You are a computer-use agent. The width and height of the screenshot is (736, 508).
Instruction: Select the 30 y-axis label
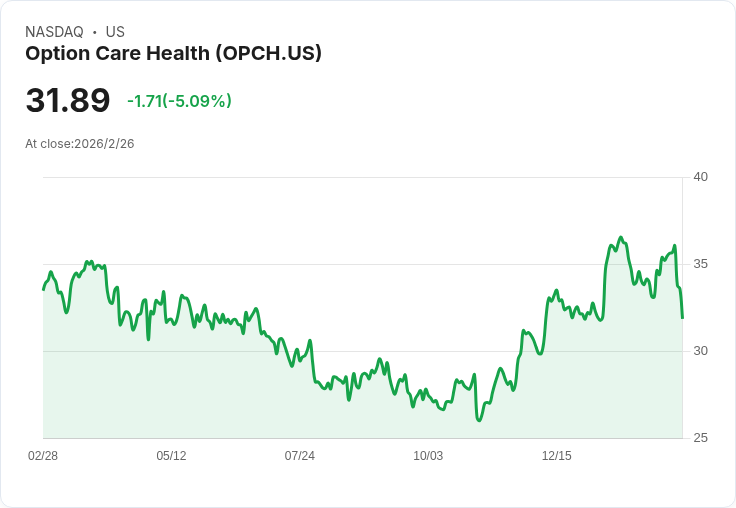tap(700, 351)
